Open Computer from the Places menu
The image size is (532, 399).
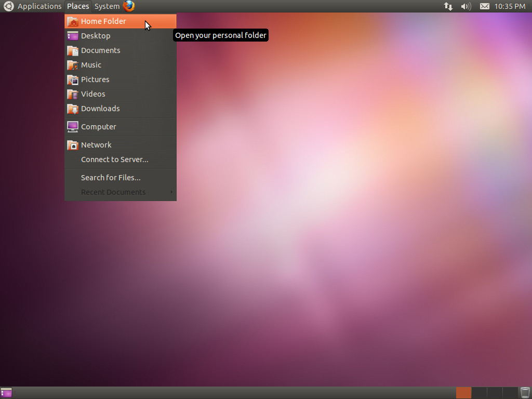click(121, 127)
